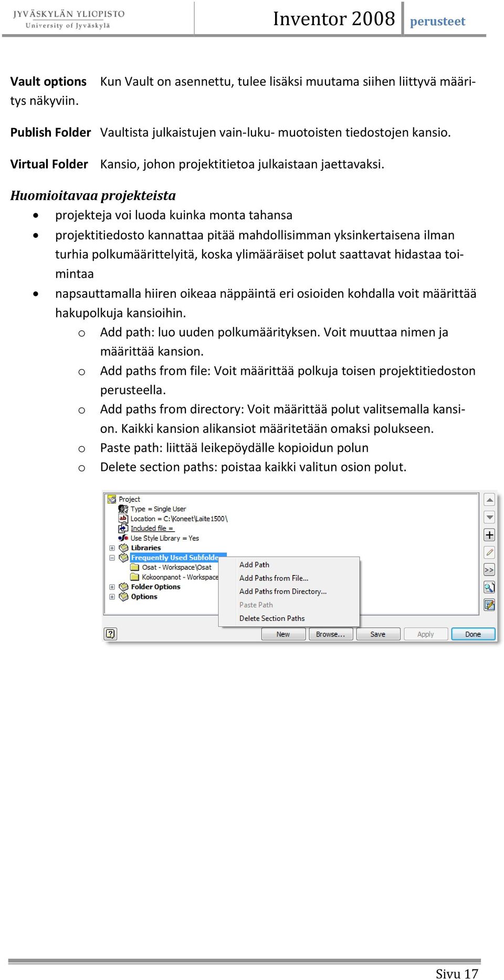Select the Project root row label
Viewport: 504px width, 980px height.
point(129,499)
